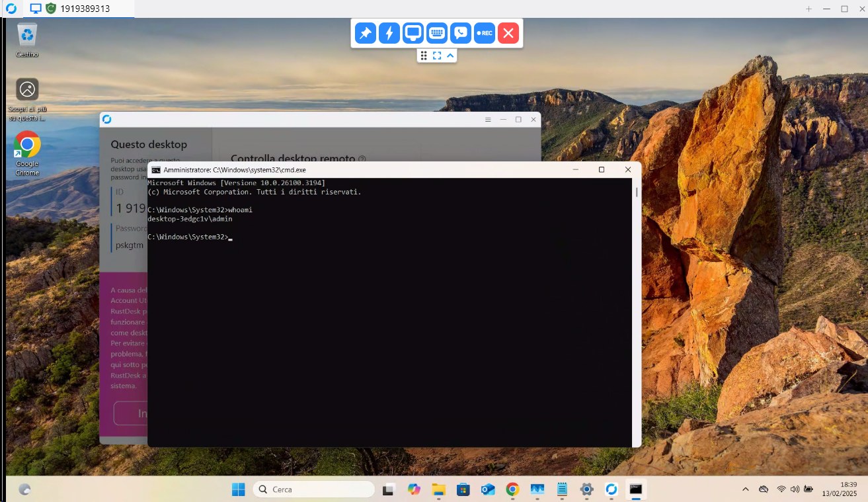The image size is (868, 502).
Task: Open Cestino recycle bin on remote desktop
Action: click(x=27, y=40)
